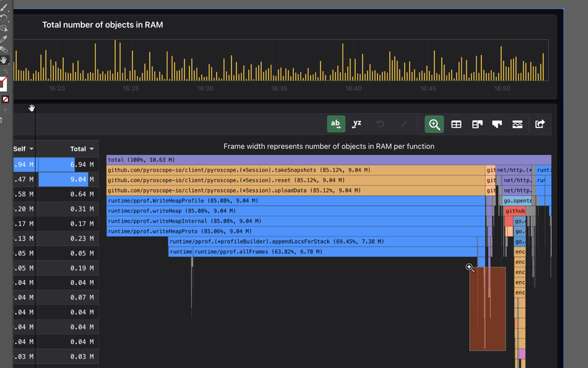Toggle the 'yz' right text-align button
This screenshot has width=588, height=368.
(x=356, y=124)
